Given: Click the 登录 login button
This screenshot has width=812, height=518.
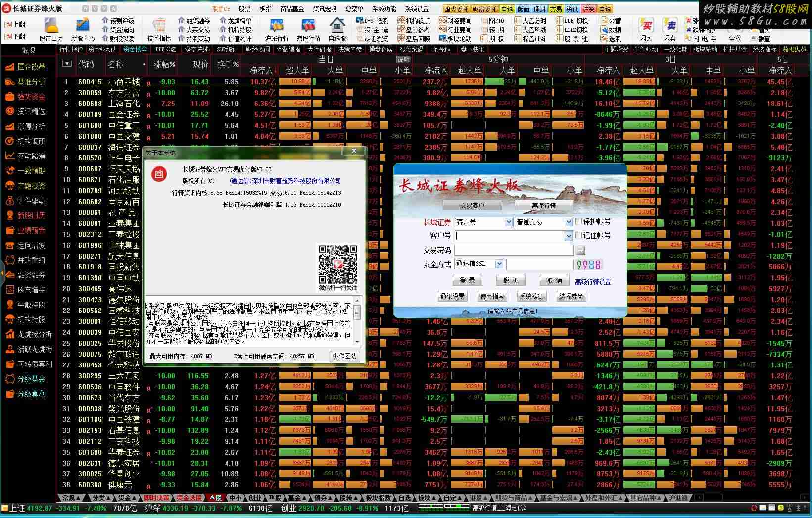Looking at the screenshot, I should coord(467,280).
